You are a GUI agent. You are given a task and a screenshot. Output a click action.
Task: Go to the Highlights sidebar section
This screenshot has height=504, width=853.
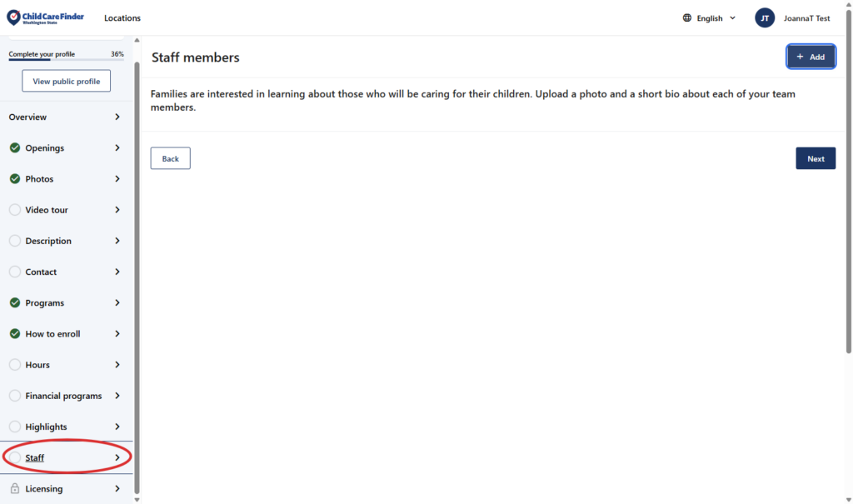(x=47, y=427)
